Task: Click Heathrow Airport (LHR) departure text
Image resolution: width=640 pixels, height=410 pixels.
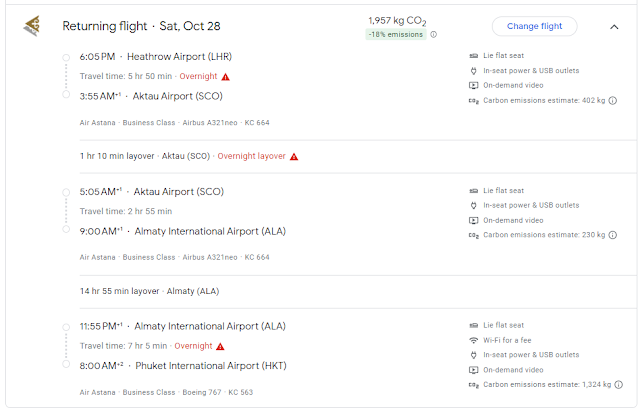Action: click(191, 57)
